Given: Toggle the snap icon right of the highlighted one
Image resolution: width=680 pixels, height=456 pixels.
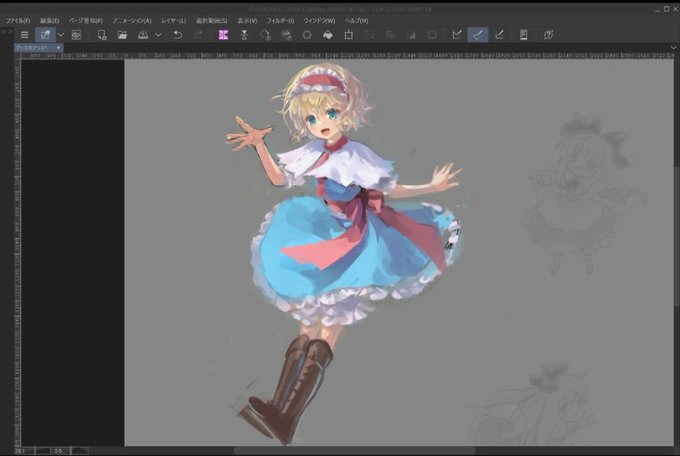Looking at the screenshot, I should pyautogui.click(x=499, y=35).
